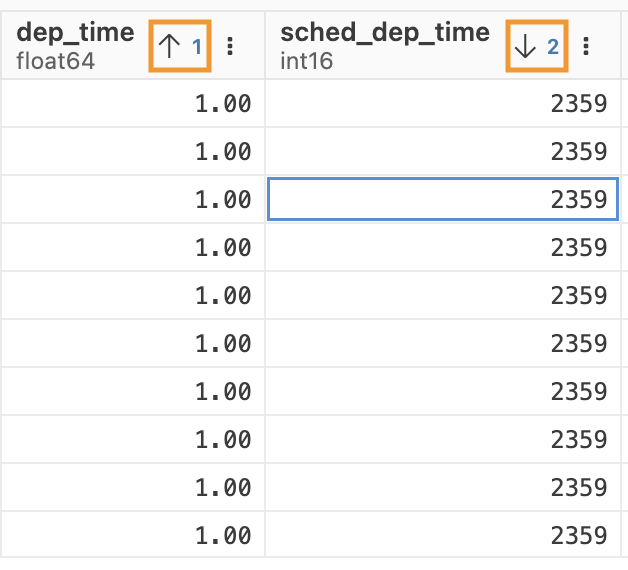Image resolution: width=628 pixels, height=570 pixels.
Task: Select the sixth row sched_dep_time cell
Action: (443, 343)
